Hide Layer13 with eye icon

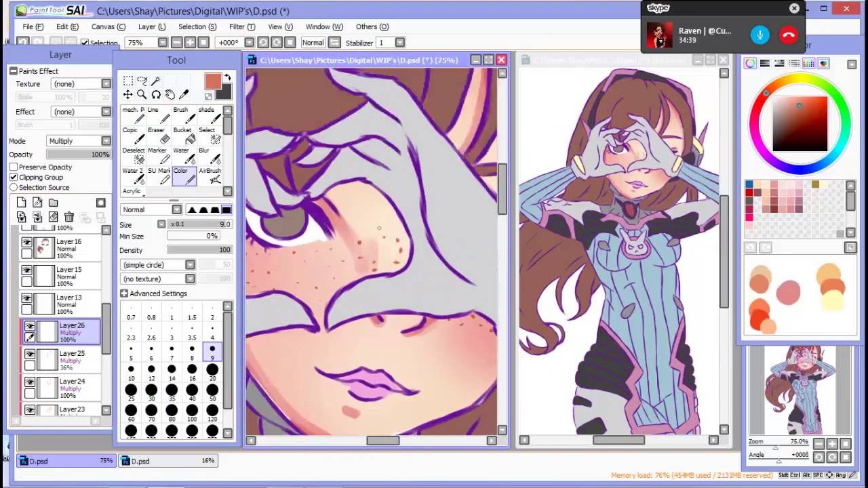pyautogui.click(x=27, y=298)
